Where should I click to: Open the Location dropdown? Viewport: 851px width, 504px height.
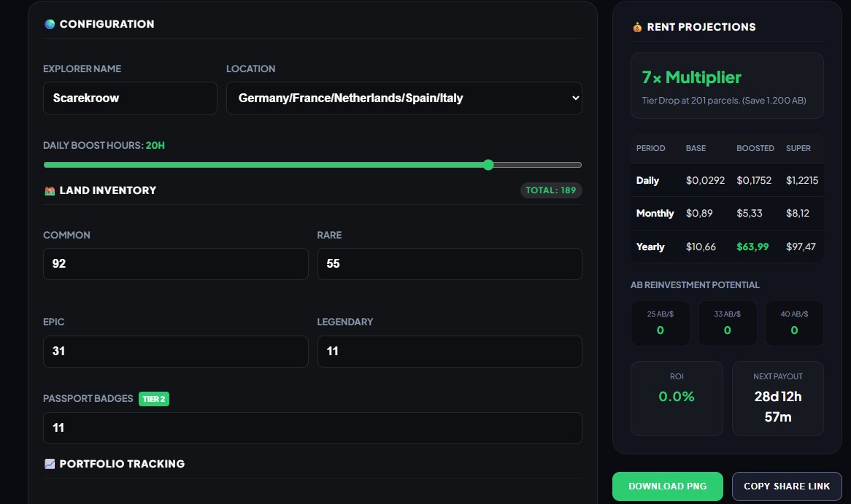coord(404,98)
